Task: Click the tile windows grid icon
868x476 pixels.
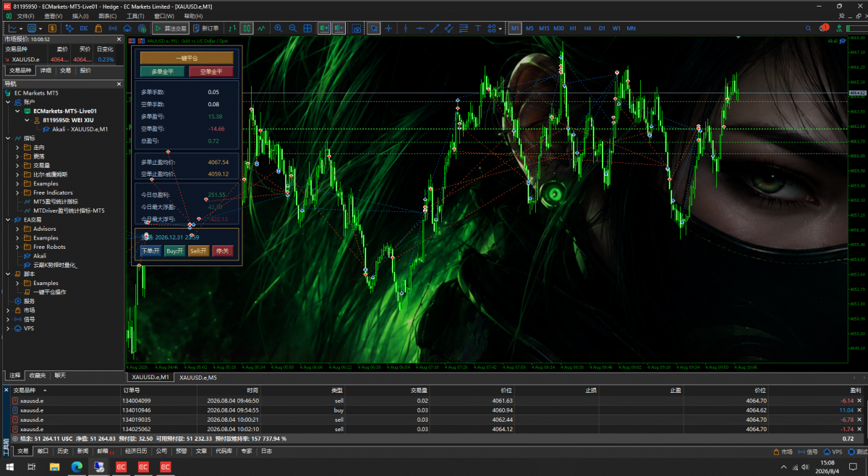Action: (307, 28)
